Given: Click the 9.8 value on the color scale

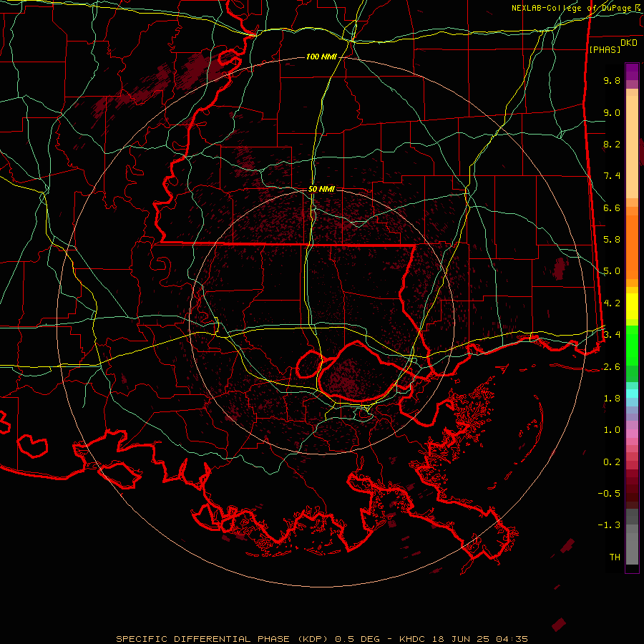Looking at the screenshot, I should (x=612, y=80).
